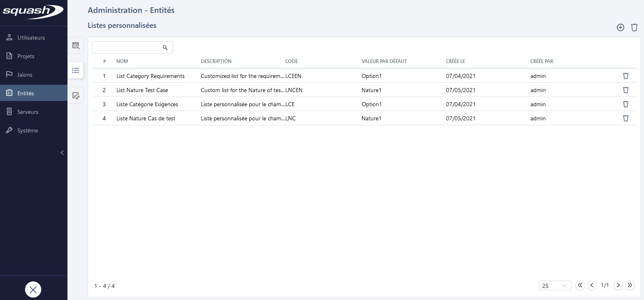Delete the Liste Nature Cas de test row
Viewport: 644px width, 300px height.
(x=625, y=118)
